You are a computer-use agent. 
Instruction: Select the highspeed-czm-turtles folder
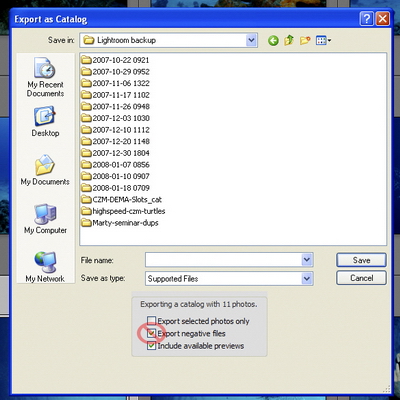coord(123,211)
